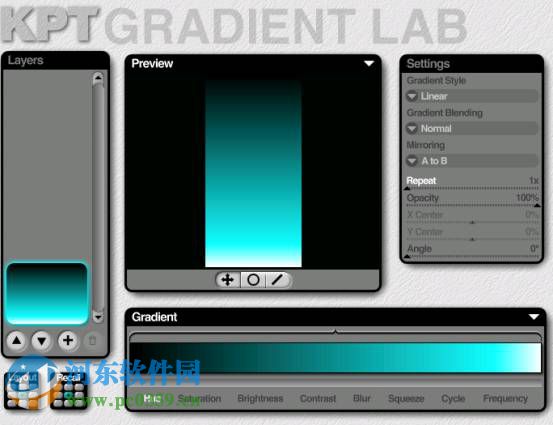Open the Normal blending dropdown
The image size is (553, 425).
(472, 128)
